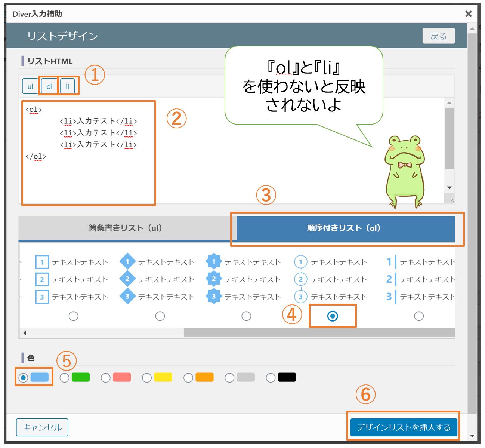Select the vertical bar numbered style radio
The image size is (485, 448).
tap(419, 316)
